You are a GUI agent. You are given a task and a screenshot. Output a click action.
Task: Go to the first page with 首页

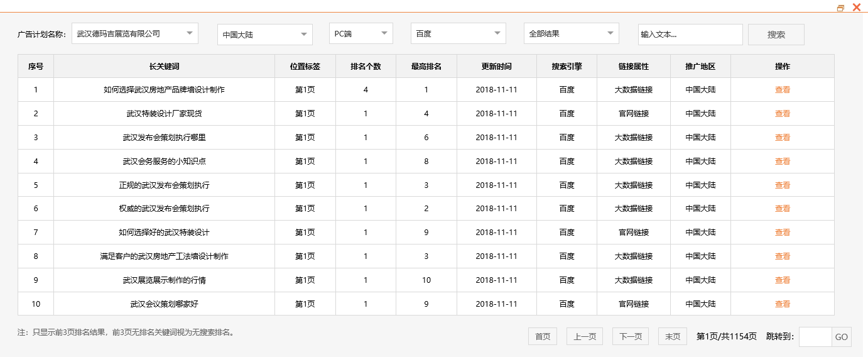click(x=543, y=336)
